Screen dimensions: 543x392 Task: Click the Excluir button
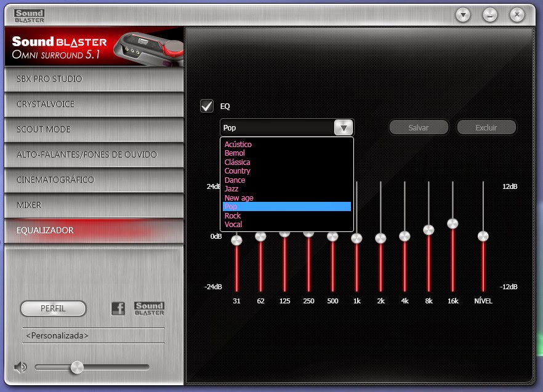pos(486,127)
